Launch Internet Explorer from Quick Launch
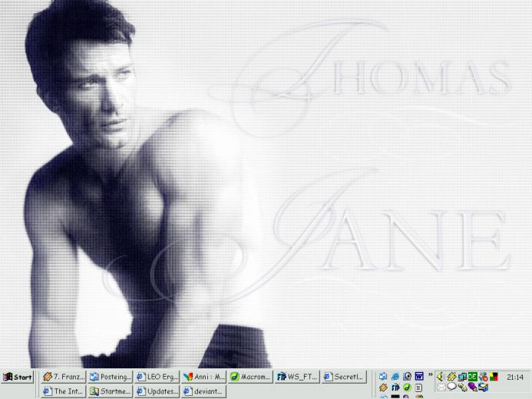 click(395, 376)
